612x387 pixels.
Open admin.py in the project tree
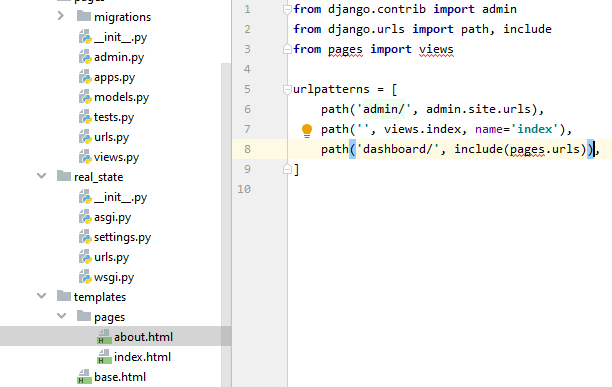(119, 57)
